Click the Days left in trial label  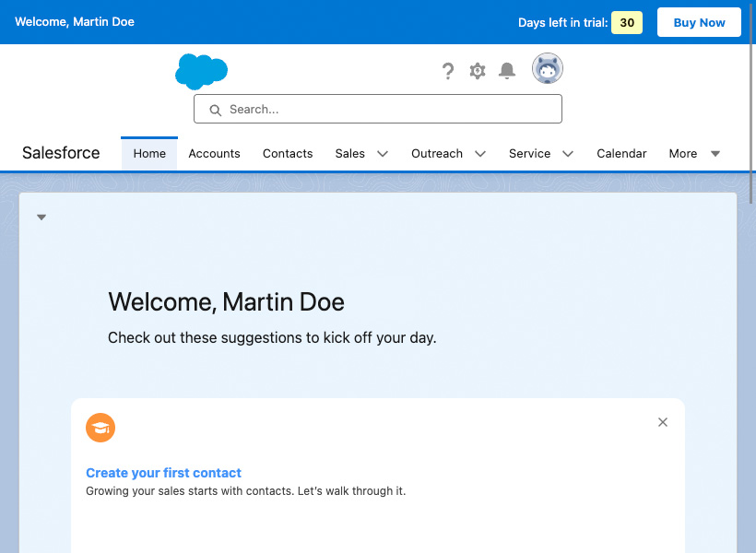click(x=562, y=23)
